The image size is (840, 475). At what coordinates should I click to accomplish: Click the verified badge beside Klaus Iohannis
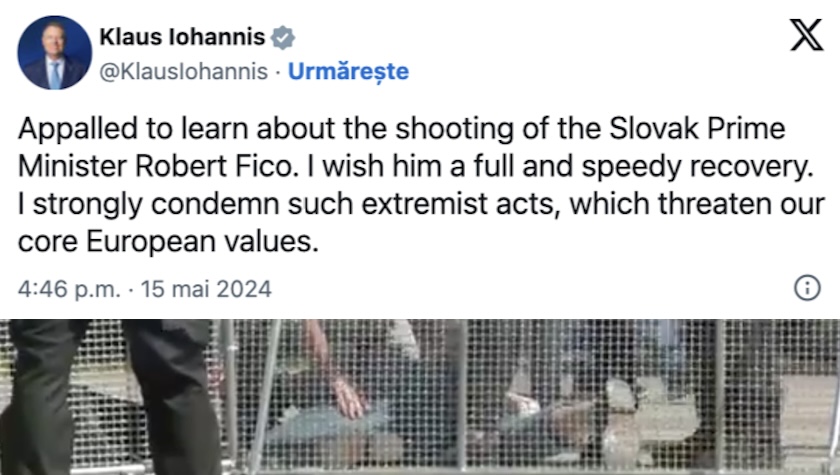tap(282, 38)
